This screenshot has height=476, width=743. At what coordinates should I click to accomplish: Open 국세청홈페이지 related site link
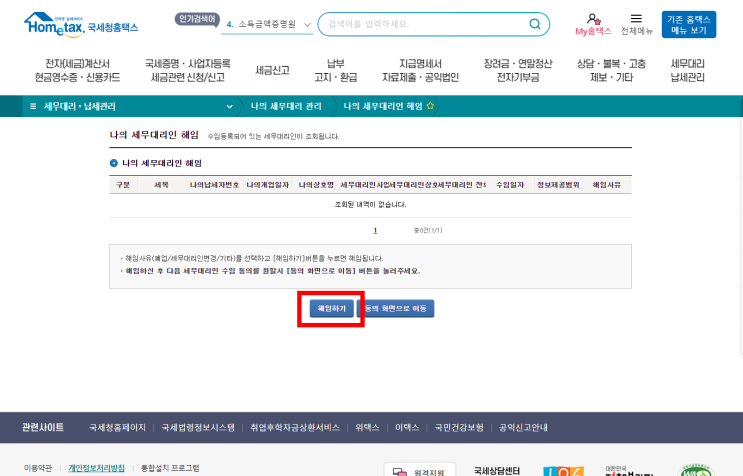click(117, 428)
